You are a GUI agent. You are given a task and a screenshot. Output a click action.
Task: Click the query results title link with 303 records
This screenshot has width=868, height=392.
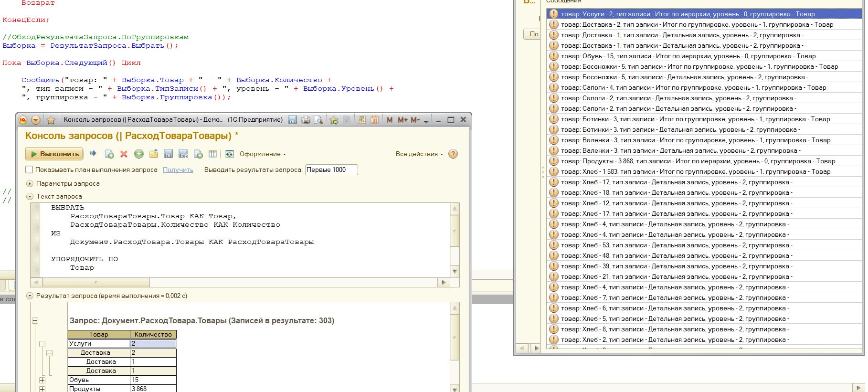202,320
